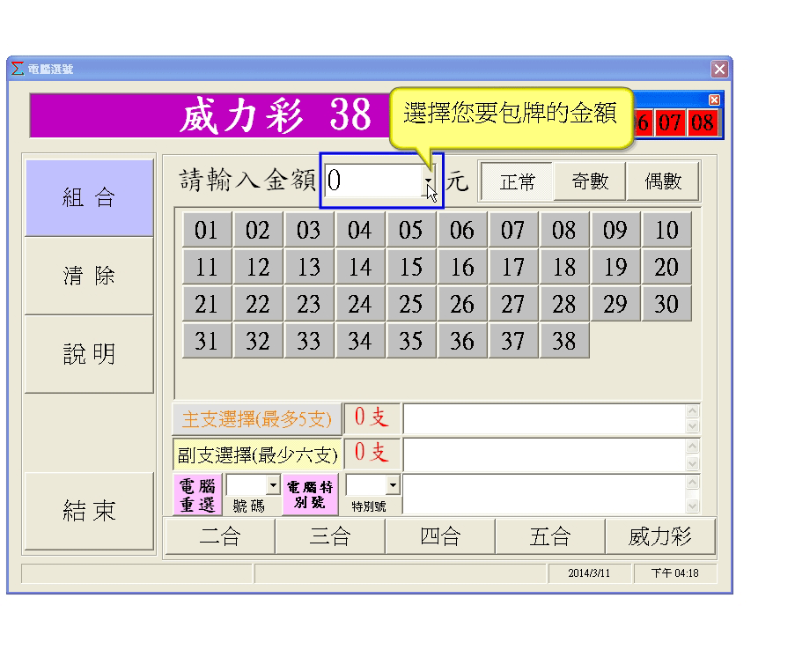Image resolution: width=795 pixels, height=672 pixels.
Task: Choose number 21
Action: click(207, 304)
